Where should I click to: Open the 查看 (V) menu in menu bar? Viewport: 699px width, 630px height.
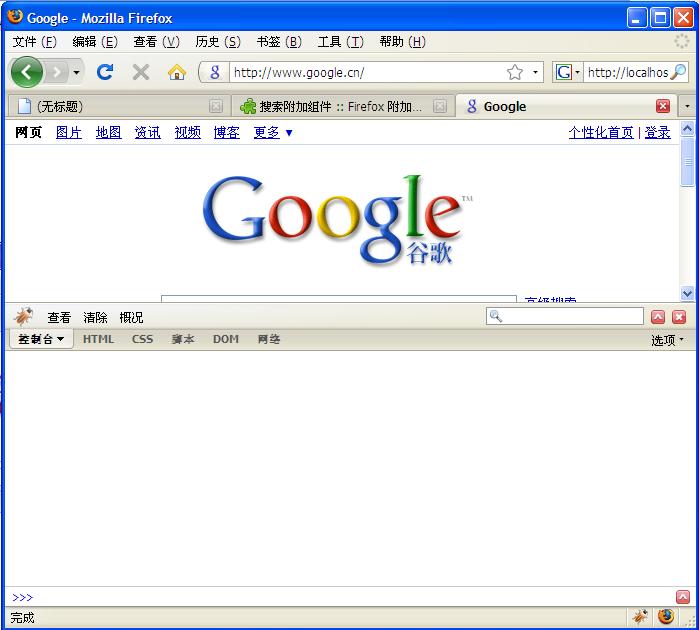tap(156, 42)
